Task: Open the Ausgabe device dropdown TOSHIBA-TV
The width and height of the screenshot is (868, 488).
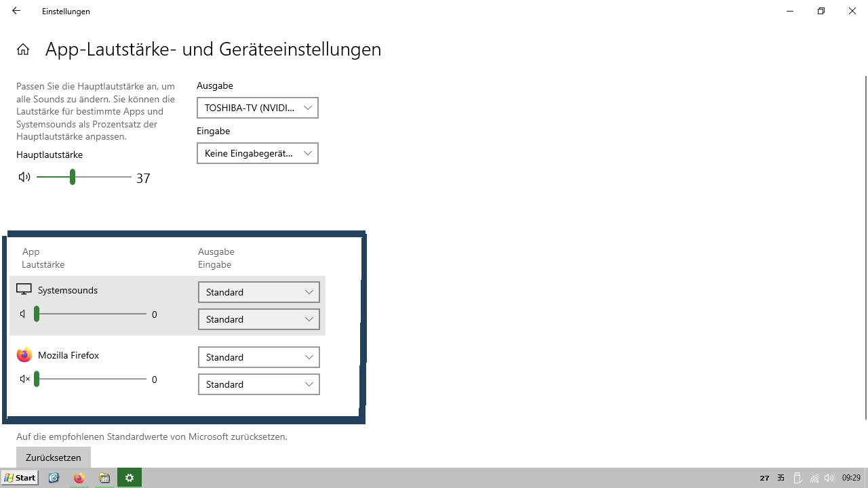Action: (x=258, y=108)
